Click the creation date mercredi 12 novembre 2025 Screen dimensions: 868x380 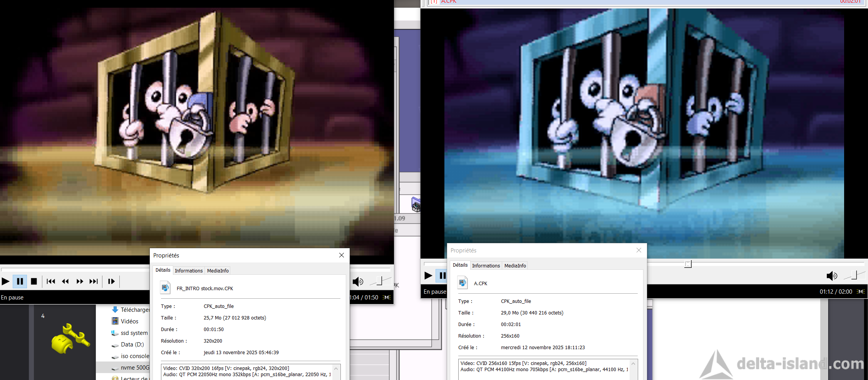coord(543,348)
